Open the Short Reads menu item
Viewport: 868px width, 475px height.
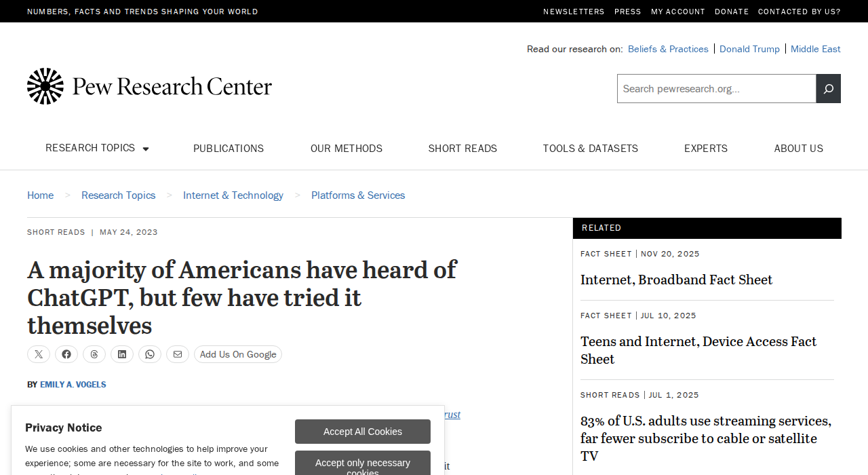462,149
